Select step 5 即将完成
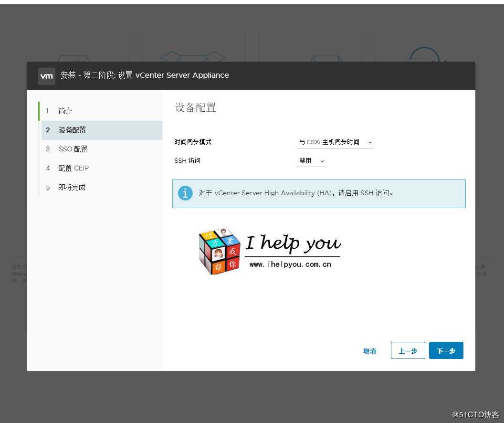The height and width of the screenshot is (423, 504). pyautogui.click(x=102, y=187)
